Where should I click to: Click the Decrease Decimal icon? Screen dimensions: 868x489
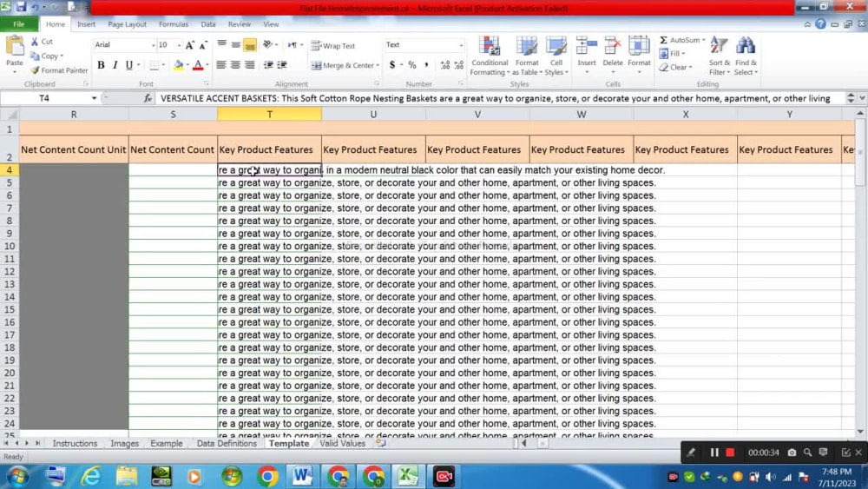459,65
